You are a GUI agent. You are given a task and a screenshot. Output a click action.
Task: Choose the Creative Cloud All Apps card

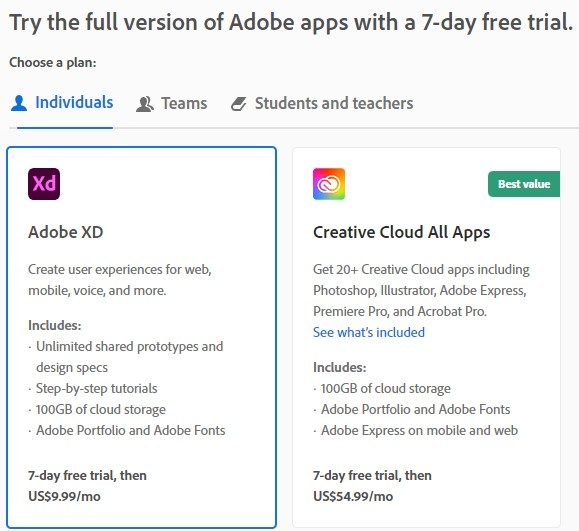click(426, 338)
